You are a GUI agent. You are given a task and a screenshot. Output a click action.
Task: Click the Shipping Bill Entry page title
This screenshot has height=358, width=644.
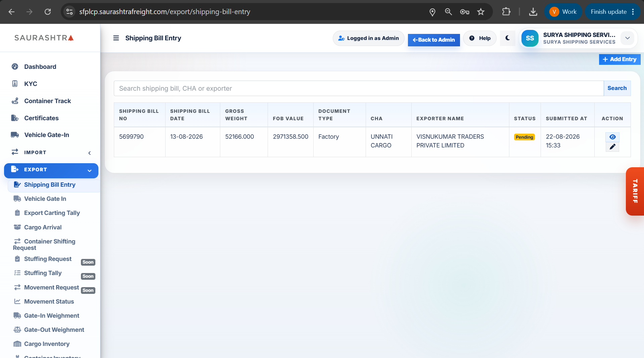pyautogui.click(x=153, y=38)
